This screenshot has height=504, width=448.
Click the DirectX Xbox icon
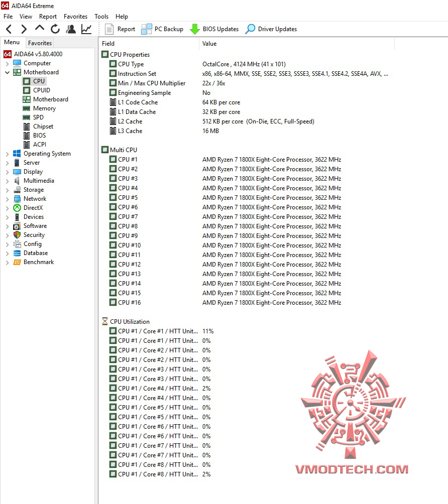17,208
